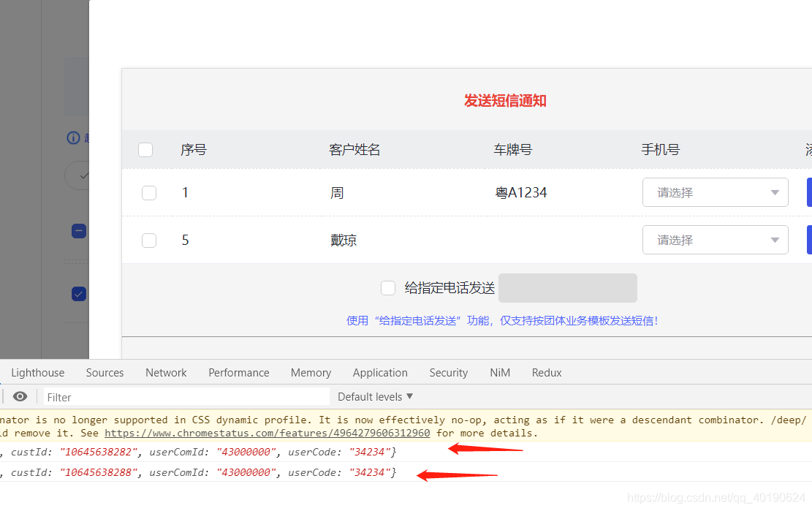Uncheck the blue checked checkbox on left panel
812x511 pixels.
click(x=78, y=294)
